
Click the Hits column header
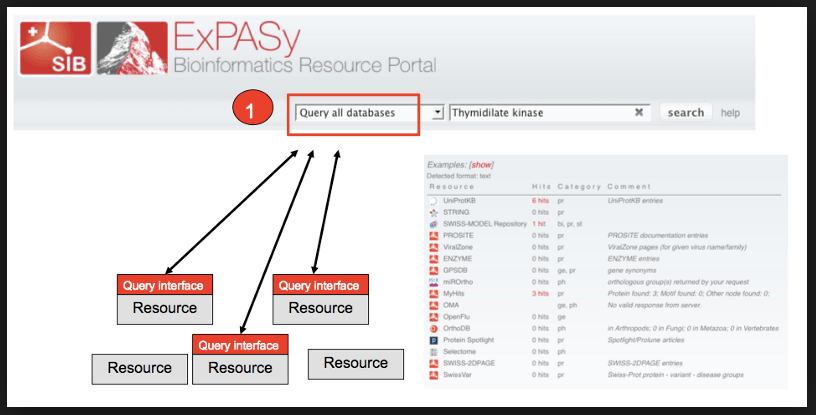pos(541,186)
